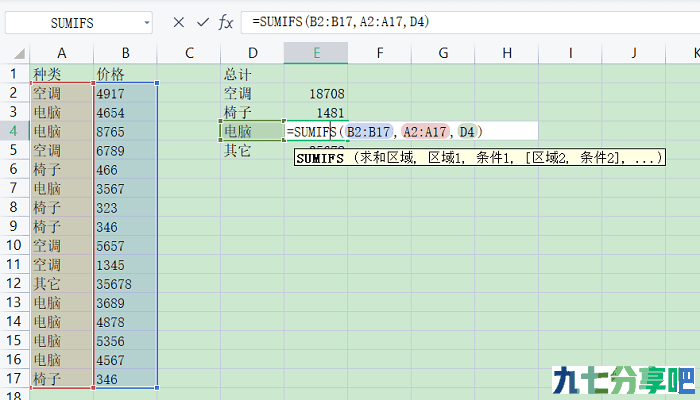
Task: Click cell B5 value 6789
Action: pos(125,150)
